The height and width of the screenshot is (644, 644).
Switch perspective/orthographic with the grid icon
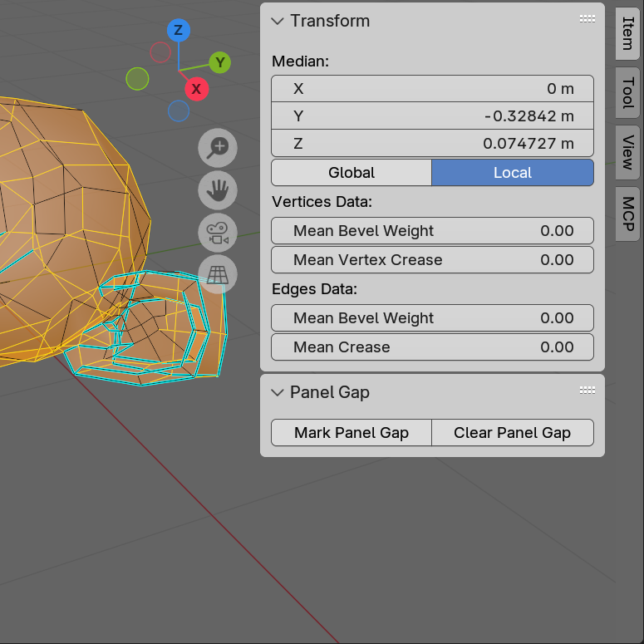click(x=218, y=273)
